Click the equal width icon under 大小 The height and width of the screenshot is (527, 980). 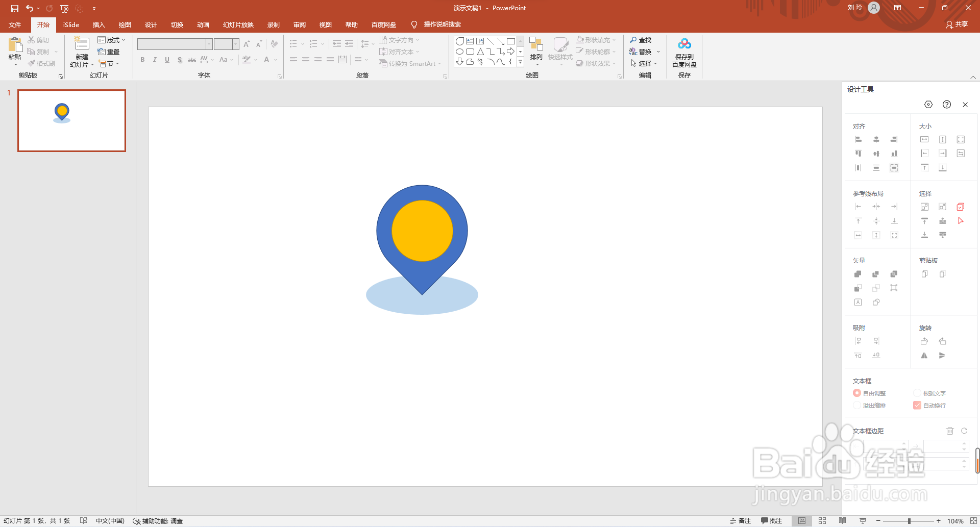click(x=924, y=139)
